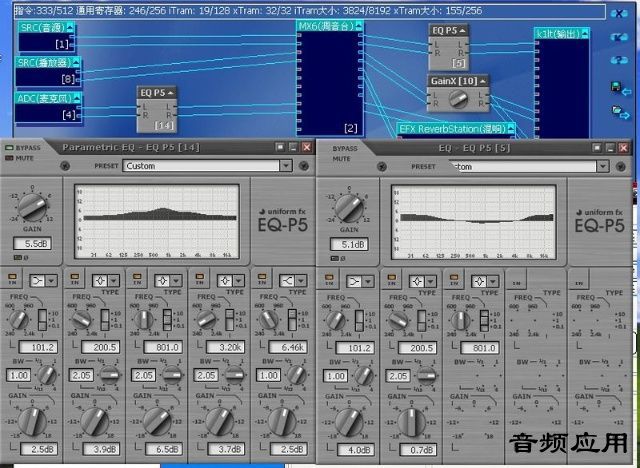Click 200.5 band range switch in EQ P5 [5]

[x=421, y=321]
